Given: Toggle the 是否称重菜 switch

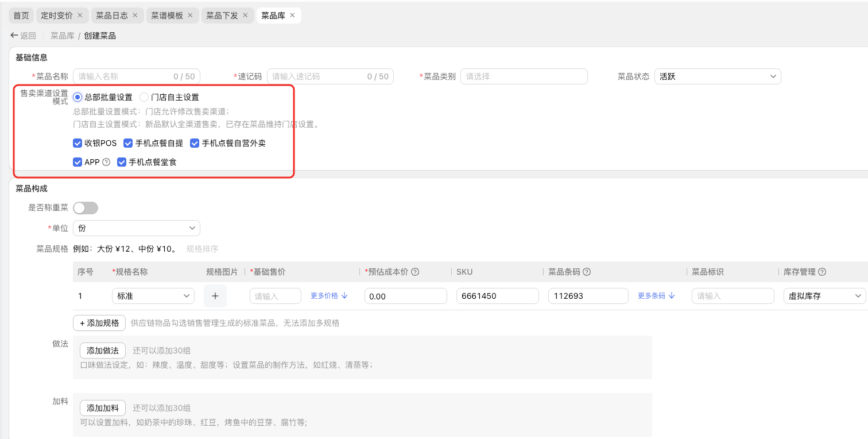Looking at the screenshot, I should tap(86, 208).
